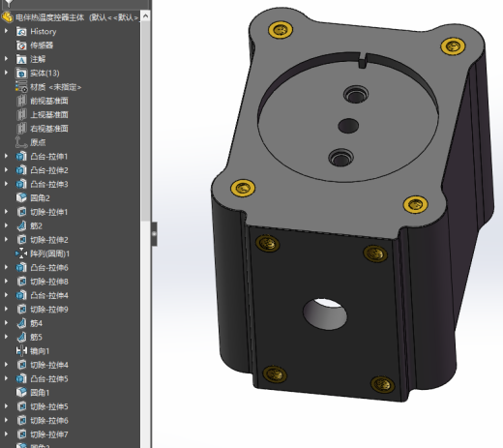Expand the 凸台-拉伸1 feature node
The image size is (503, 448).
tap(6, 157)
